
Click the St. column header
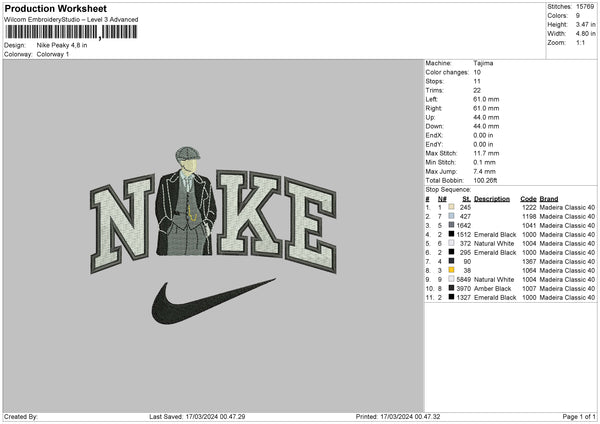[466, 198]
